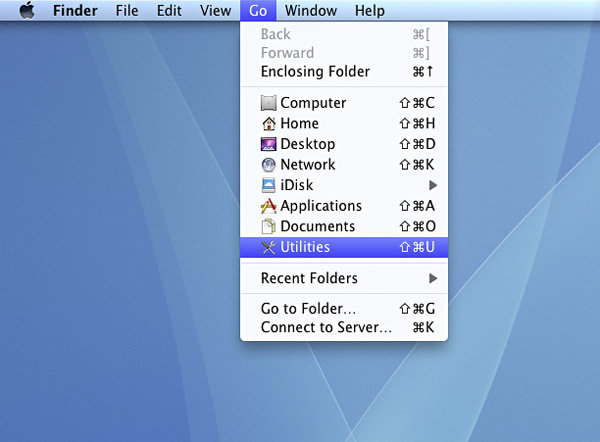
Task: Choose Enclosing Folder from Go menu
Action: (x=344, y=72)
